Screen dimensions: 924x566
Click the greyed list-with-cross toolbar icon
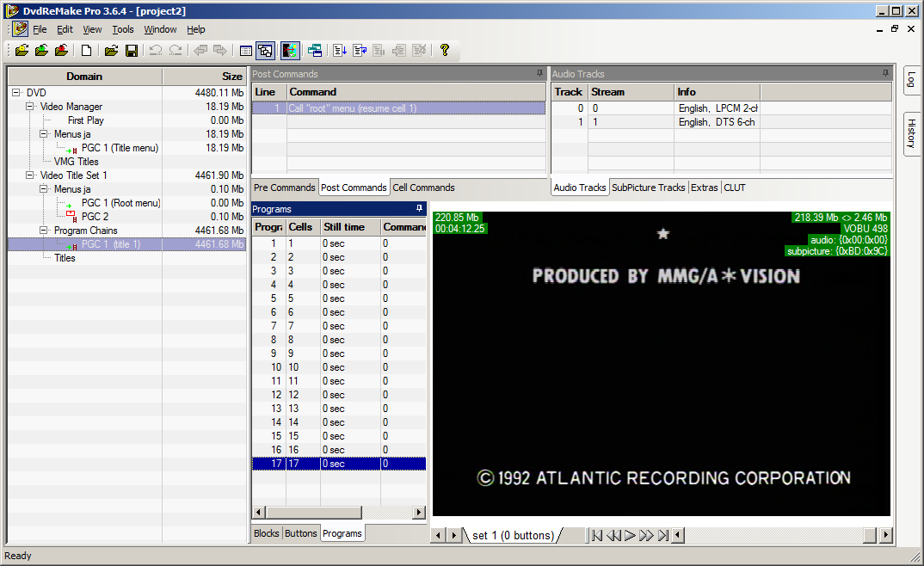pos(419,51)
